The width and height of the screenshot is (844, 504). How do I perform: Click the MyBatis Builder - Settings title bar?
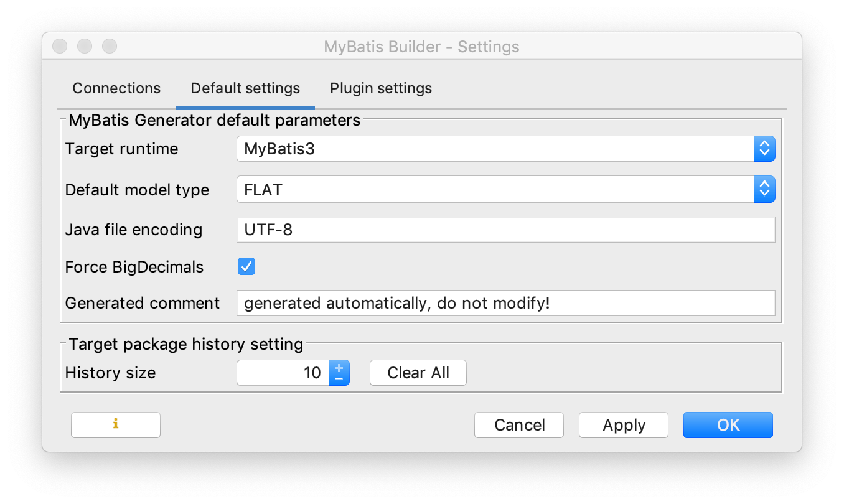point(421,47)
